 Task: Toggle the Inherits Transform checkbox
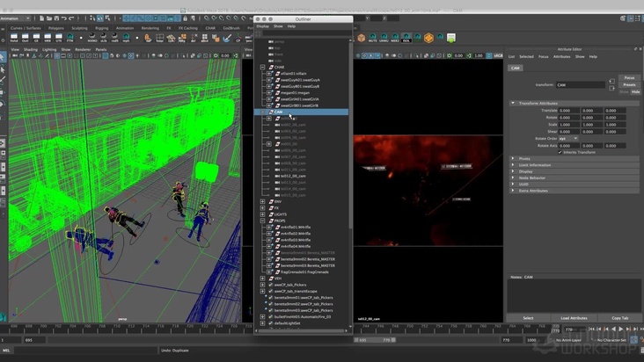(560, 151)
